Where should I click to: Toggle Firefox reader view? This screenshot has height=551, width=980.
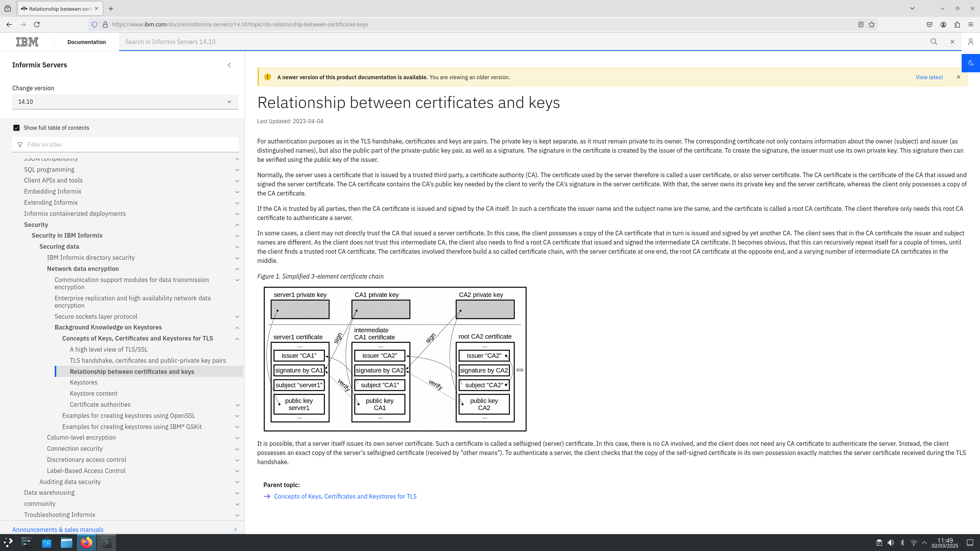coord(861,24)
